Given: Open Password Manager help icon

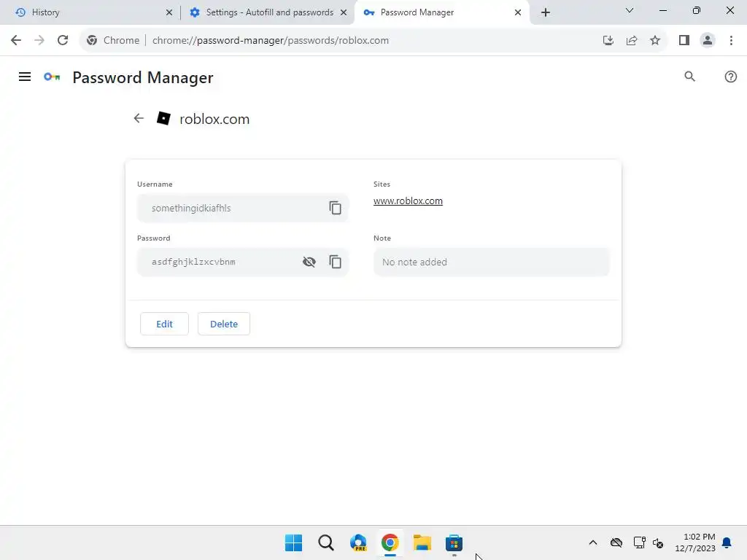Looking at the screenshot, I should click(x=730, y=77).
